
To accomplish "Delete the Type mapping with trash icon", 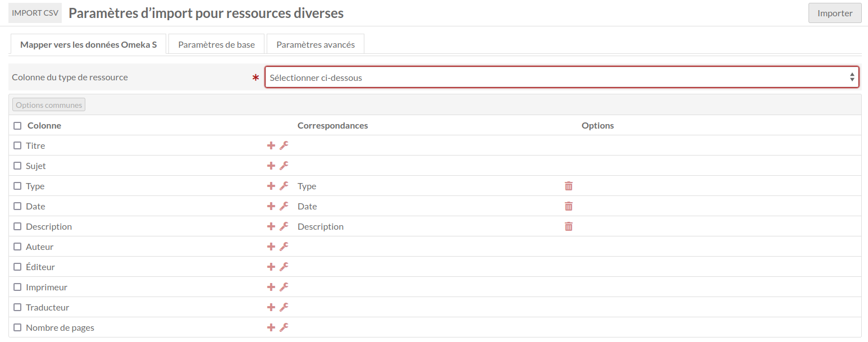I will coord(569,186).
